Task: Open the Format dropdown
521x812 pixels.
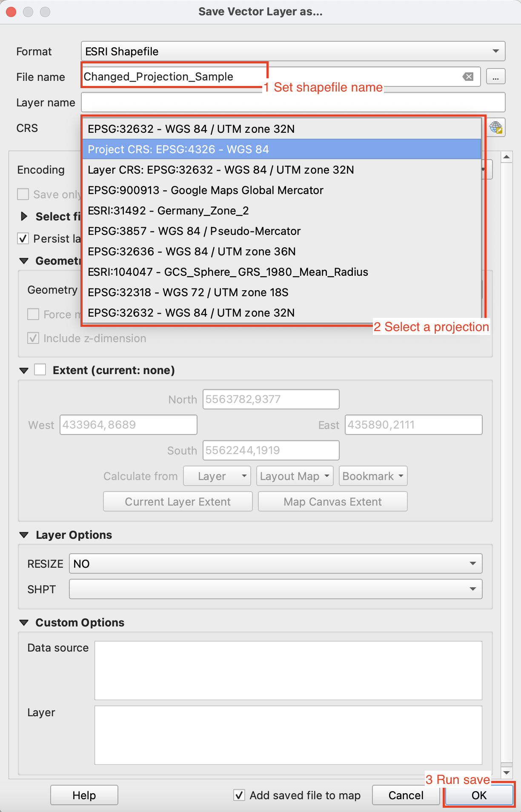Action: coord(293,51)
